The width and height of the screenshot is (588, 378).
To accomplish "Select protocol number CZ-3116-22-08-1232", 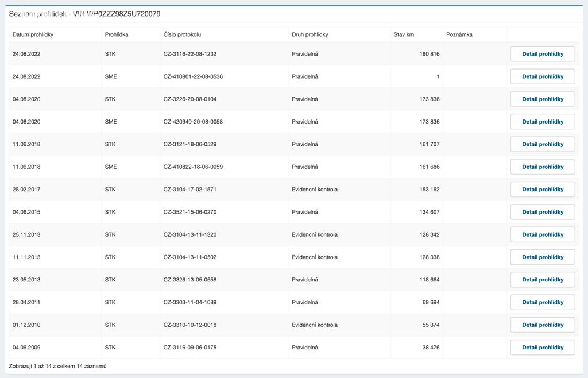I will click(189, 54).
